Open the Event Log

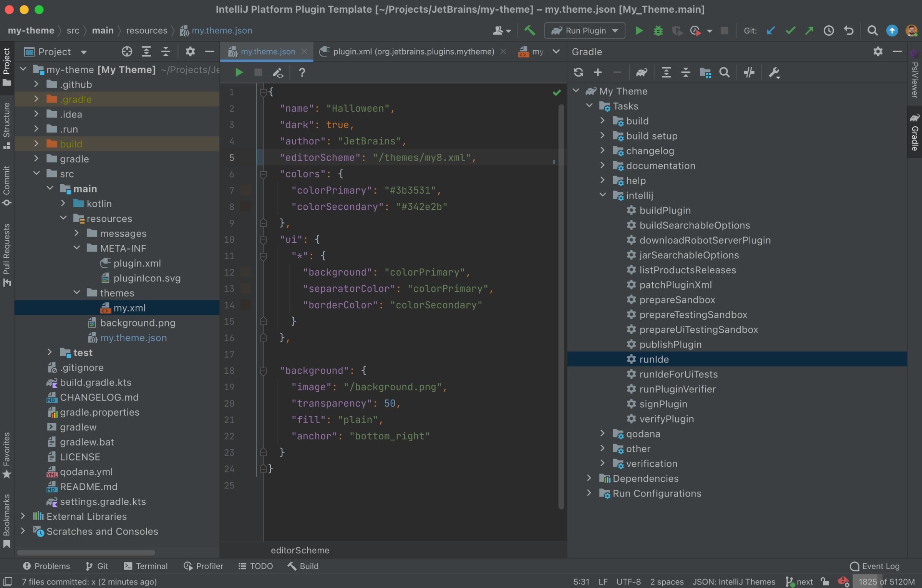(875, 566)
